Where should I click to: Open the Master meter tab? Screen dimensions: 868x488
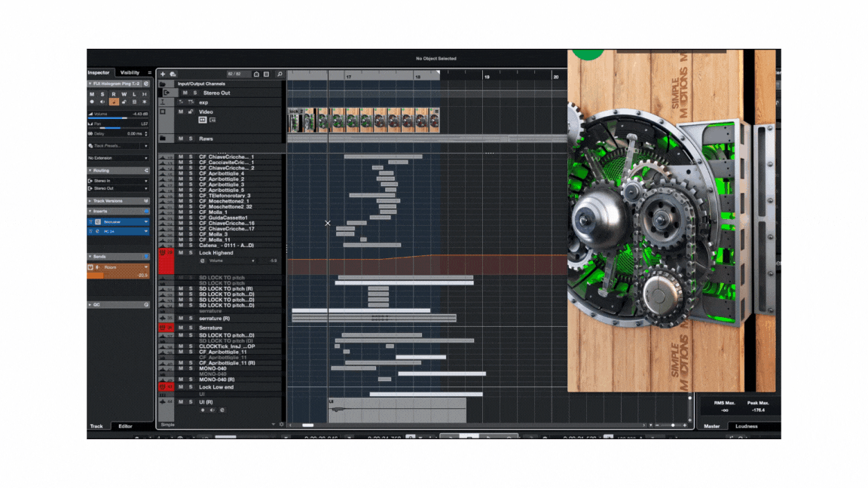(x=712, y=426)
